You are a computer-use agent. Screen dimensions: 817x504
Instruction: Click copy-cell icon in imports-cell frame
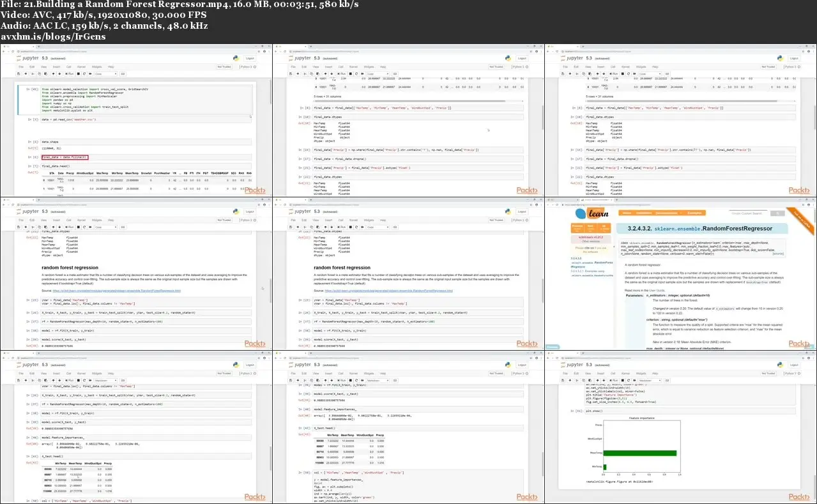(39, 73)
